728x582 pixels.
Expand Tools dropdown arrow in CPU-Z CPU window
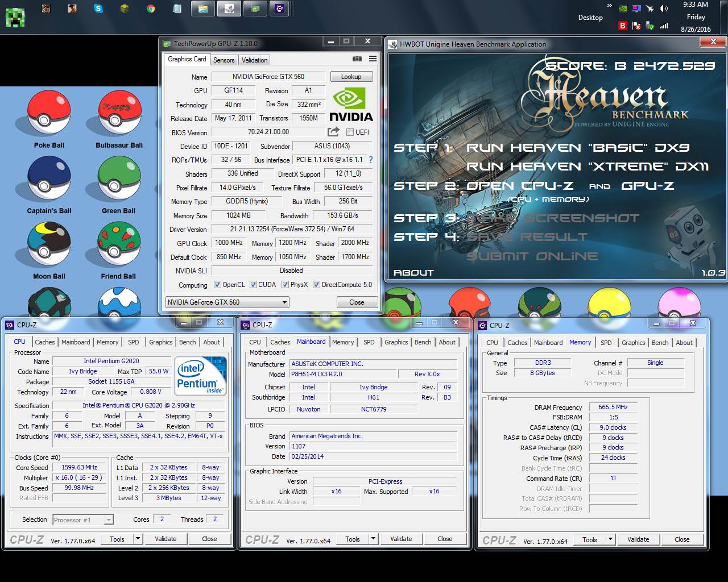137,539
